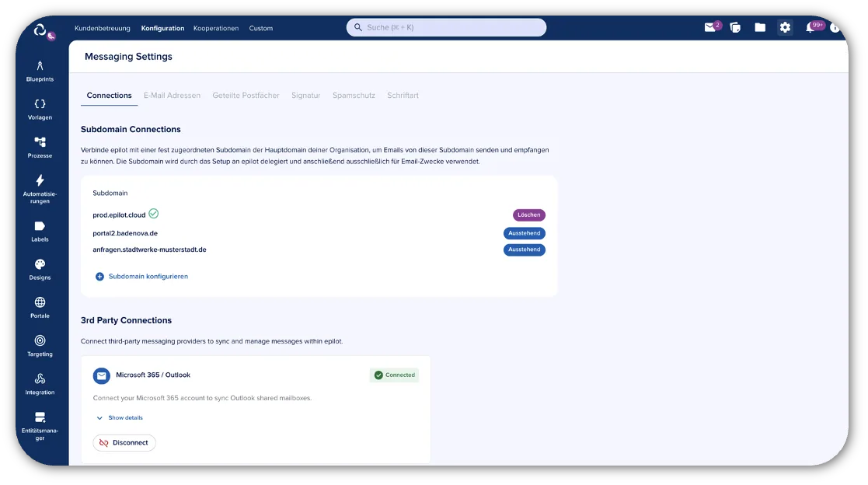Click 3rd Party Connections heading
This screenshot has height=485, width=868.
(x=126, y=320)
